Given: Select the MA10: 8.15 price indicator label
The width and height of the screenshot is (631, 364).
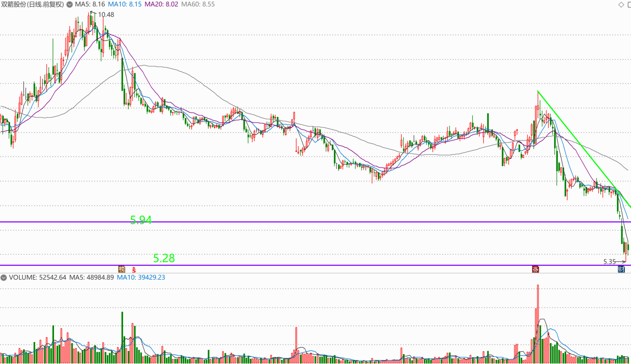Looking at the screenshot, I should coord(125,4).
